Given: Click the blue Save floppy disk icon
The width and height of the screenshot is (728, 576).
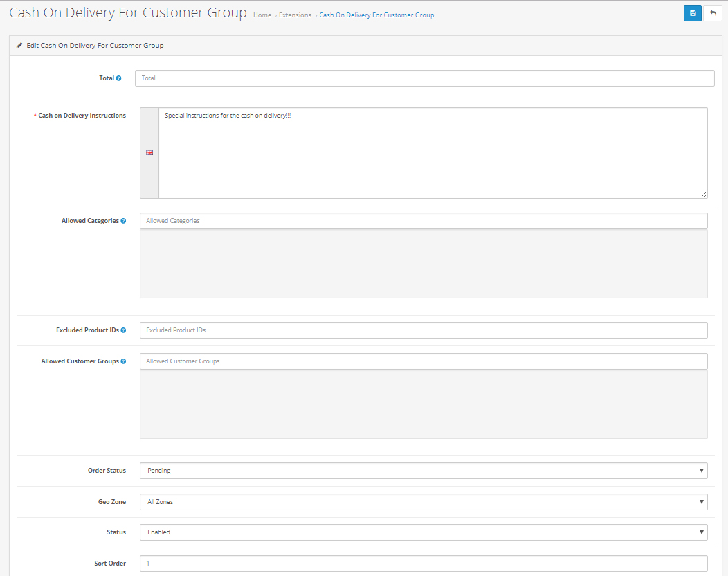Looking at the screenshot, I should 692,13.
